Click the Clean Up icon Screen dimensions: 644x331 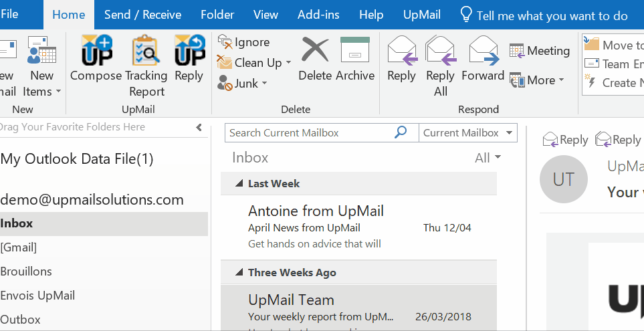(x=225, y=62)
